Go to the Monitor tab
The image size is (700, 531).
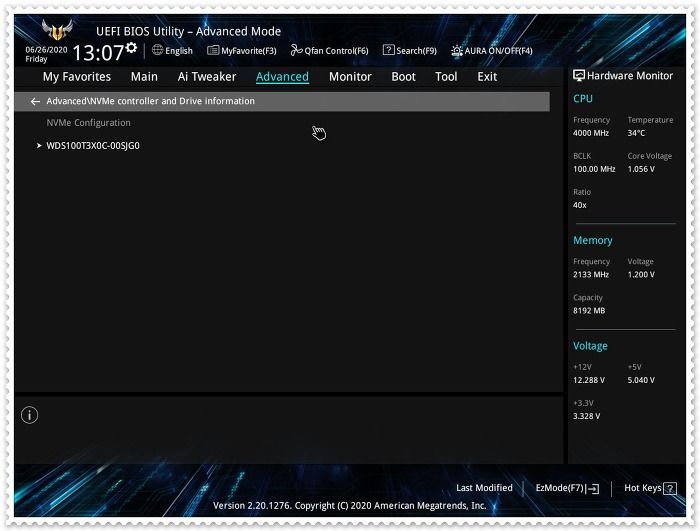pos(350,77)
